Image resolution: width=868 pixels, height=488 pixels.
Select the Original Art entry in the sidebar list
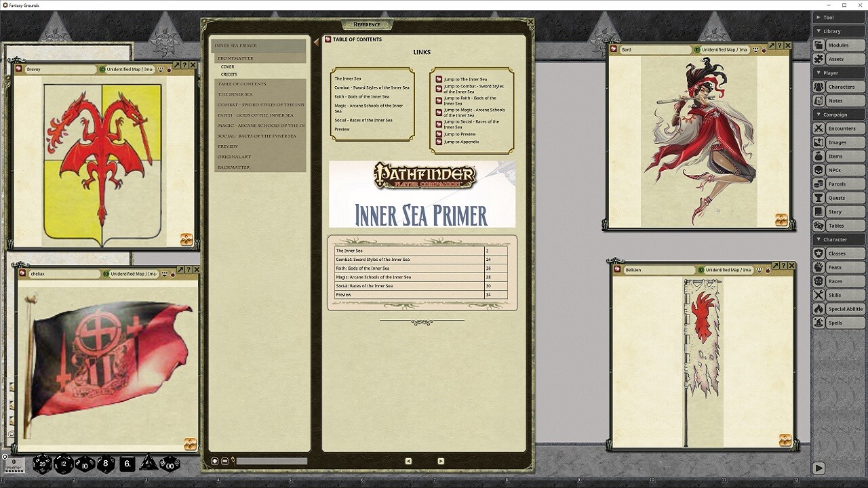point(234,156)
